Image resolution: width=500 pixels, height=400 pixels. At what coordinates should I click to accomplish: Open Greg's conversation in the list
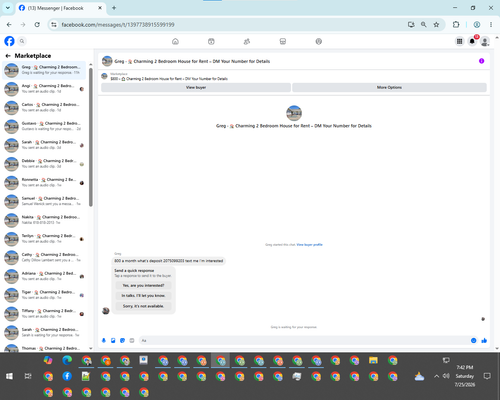pos(44,70)
